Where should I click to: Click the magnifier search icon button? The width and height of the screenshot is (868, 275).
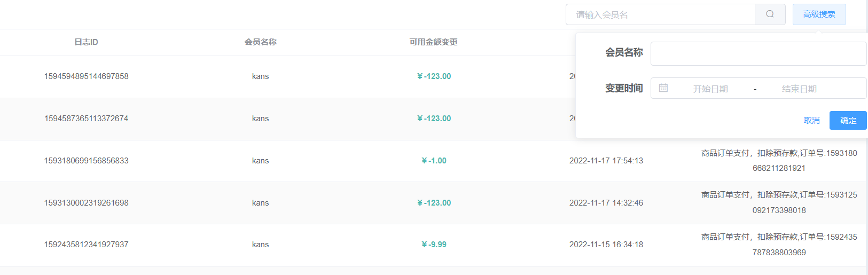click(x=770, y=14)
